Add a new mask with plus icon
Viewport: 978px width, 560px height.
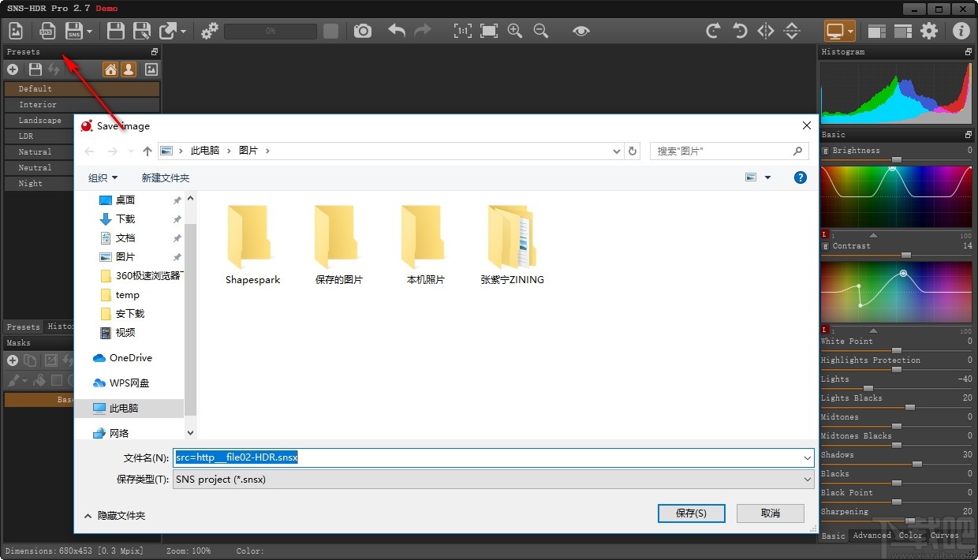click(13, 360)
